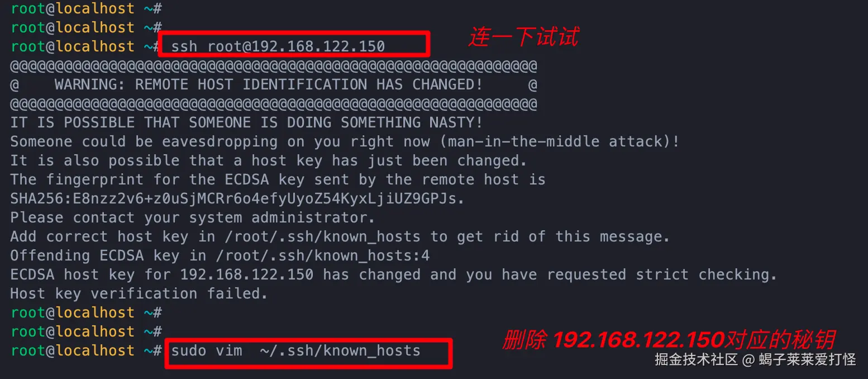
Task: Click the line about host key just changed
Action: pos(269,161)
